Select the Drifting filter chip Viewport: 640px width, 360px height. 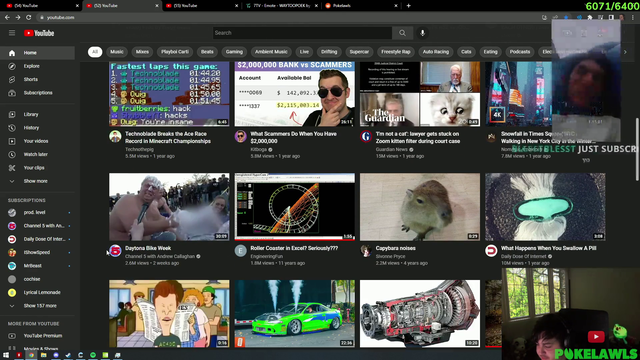(x=329, y=52)
